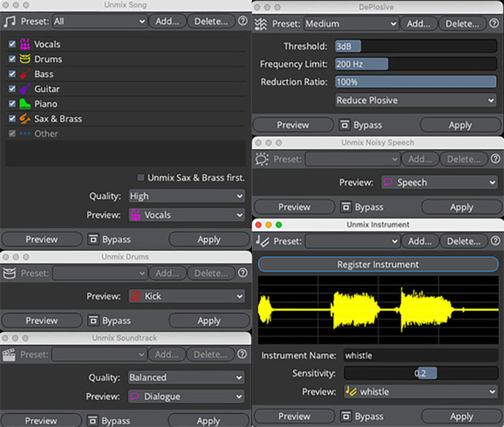Click the Register Instrument button
This screenshot has height=427, width=504.
pos(378,264)
